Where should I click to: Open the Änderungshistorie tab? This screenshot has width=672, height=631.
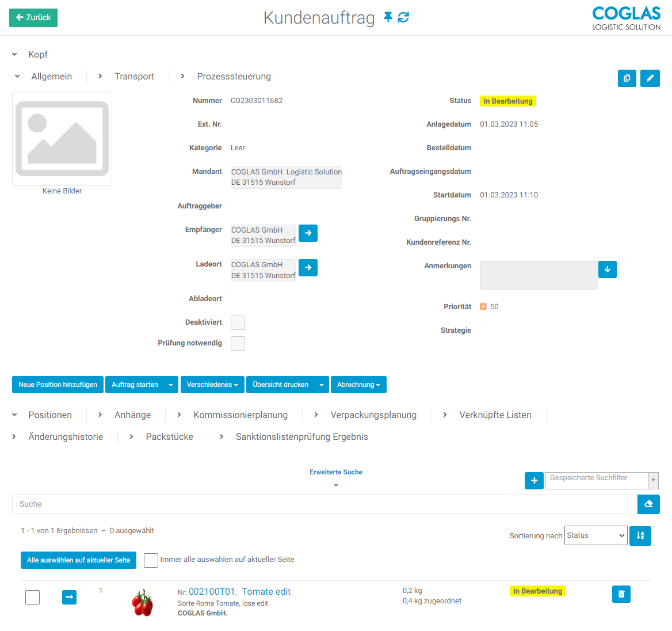point(66,437)
